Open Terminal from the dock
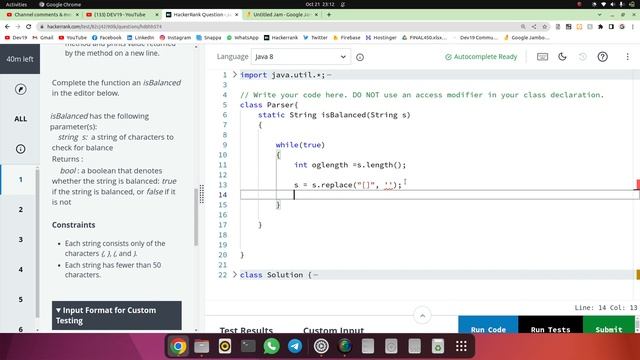Image resolution: width=640 pixels, height=360 pixels. (x=248, y=346)
